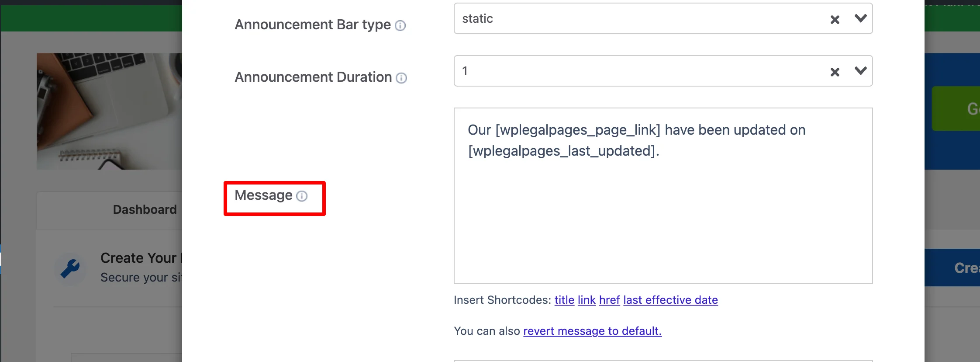This screenshot has width=980, height=362.
Task: Click the info icon beside Announcement Bar type
Action: pos(400,26)
